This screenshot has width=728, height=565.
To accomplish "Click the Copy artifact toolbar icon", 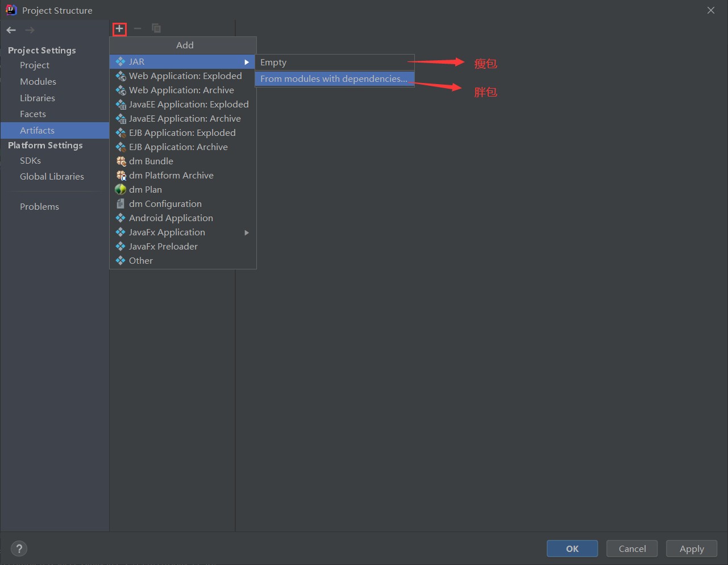I will pyautogui.click(x=156, y=28).
